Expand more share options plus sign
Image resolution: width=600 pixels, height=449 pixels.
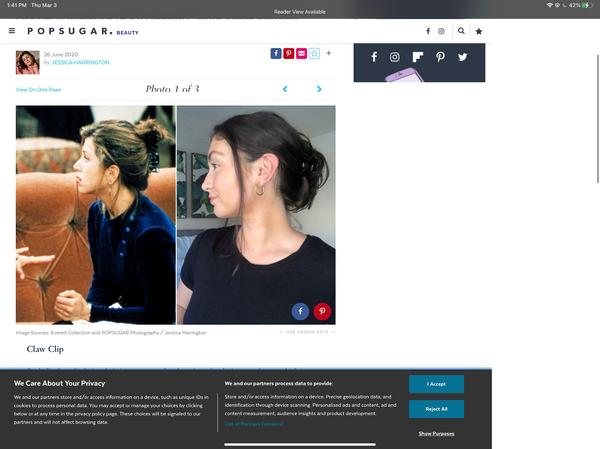pyautogui.click(x=328, y=53)
